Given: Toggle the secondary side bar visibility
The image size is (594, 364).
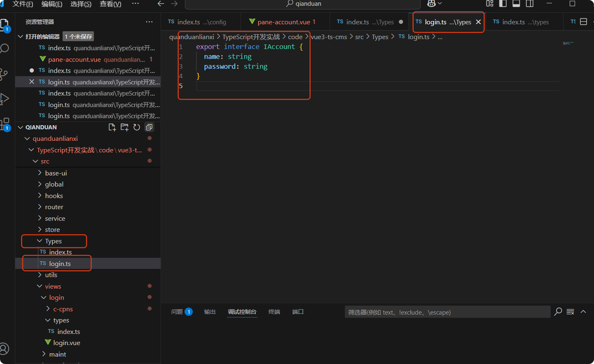Looking at the screenshot, I should click(x=530, y=4).
